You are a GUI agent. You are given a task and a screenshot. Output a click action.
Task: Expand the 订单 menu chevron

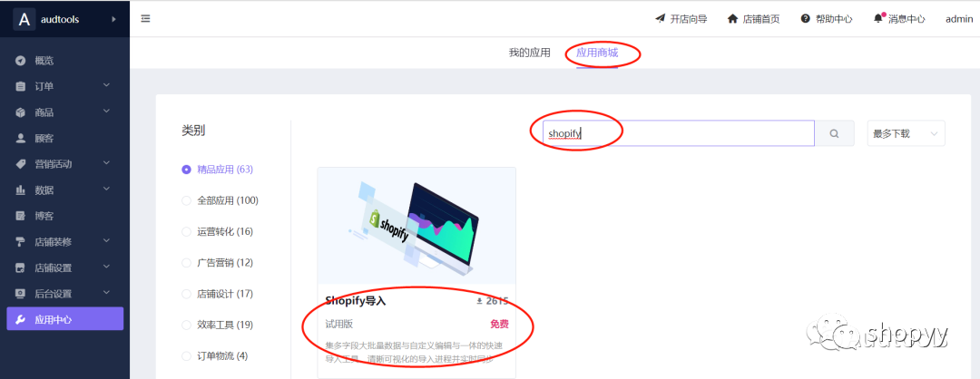pos(106,85)
